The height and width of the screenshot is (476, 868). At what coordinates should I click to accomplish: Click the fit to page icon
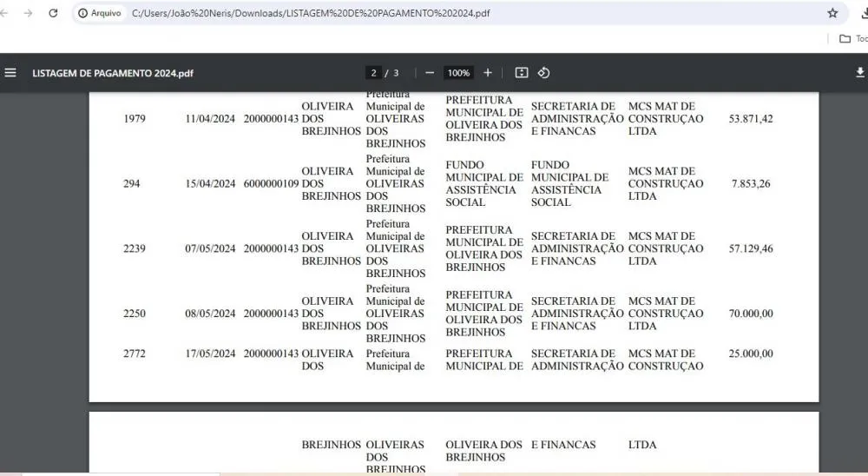(x=521, y=73)
